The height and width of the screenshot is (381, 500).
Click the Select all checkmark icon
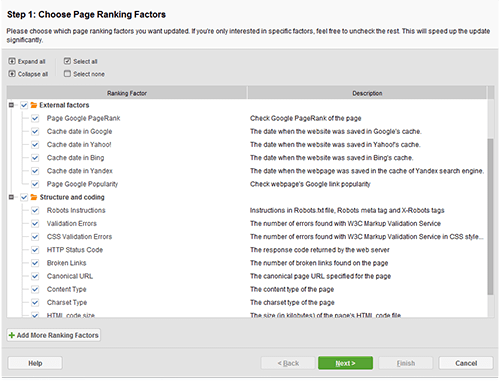(x=67, y=61)
